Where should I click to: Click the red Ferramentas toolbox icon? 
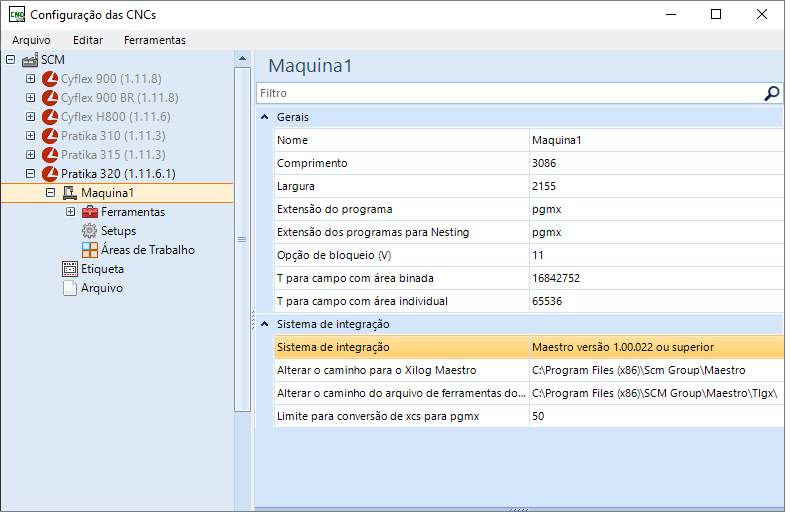[x=90, y=212]
